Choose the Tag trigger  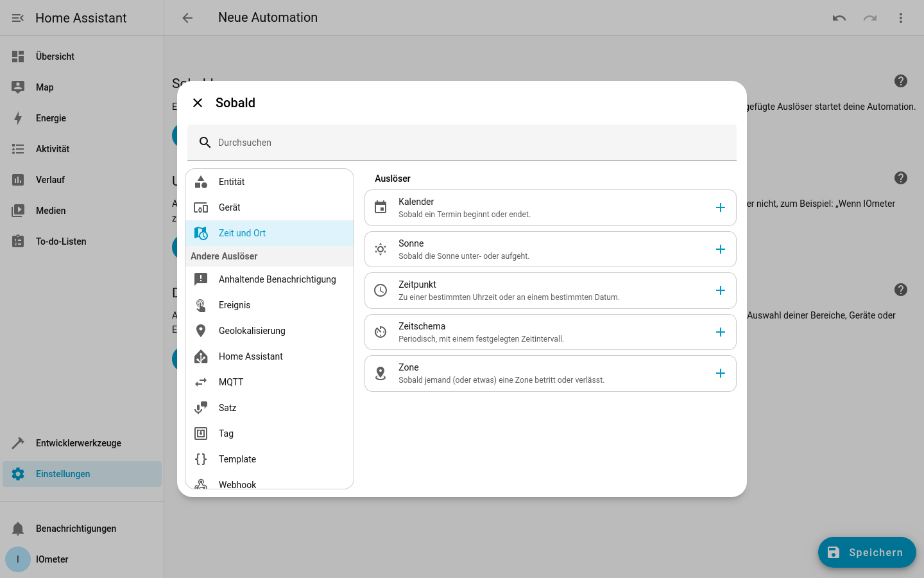269,433
